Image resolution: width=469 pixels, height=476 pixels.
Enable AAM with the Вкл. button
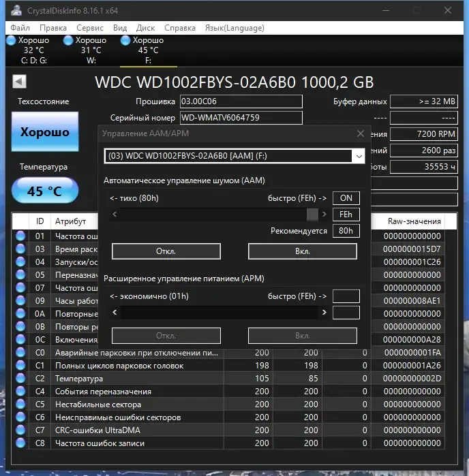pos(303,251)
